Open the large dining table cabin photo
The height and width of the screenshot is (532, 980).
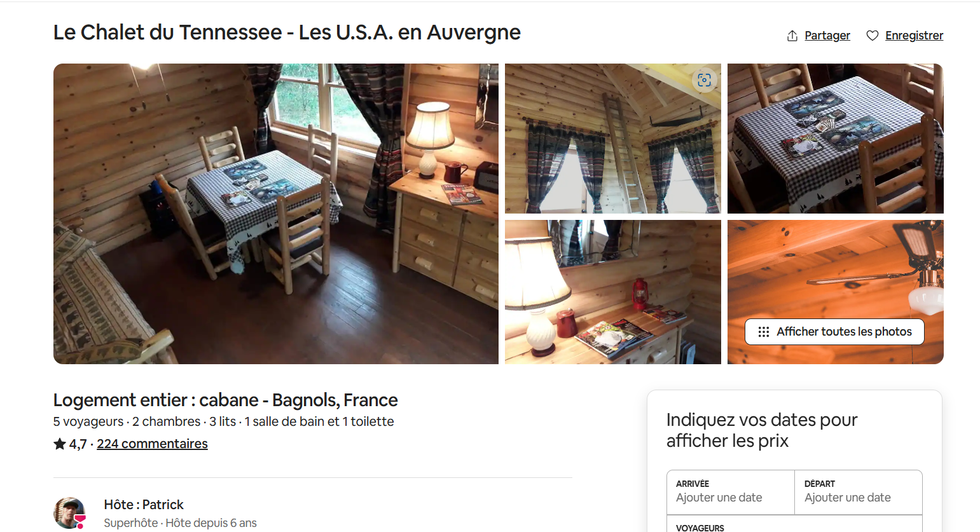276,214
